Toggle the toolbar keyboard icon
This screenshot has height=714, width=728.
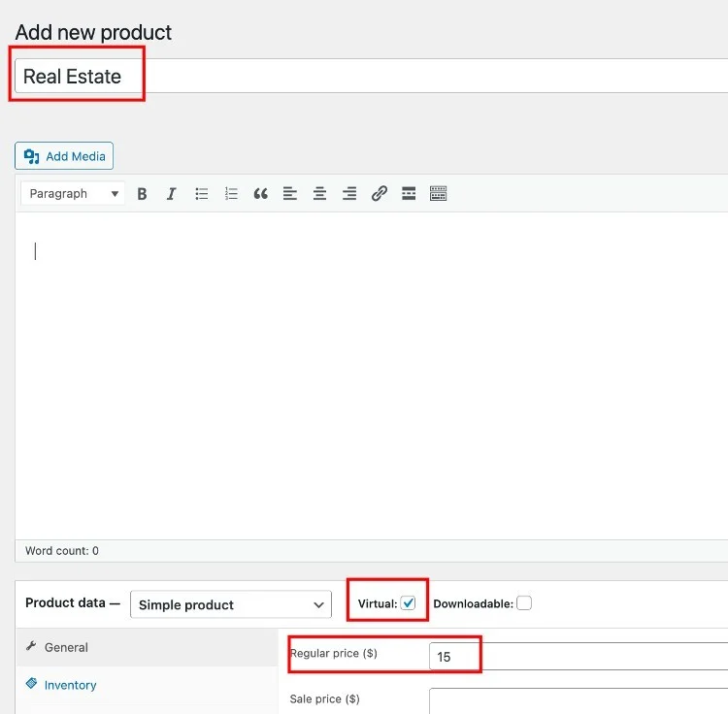pyautogui.click(x=438, y=193)
